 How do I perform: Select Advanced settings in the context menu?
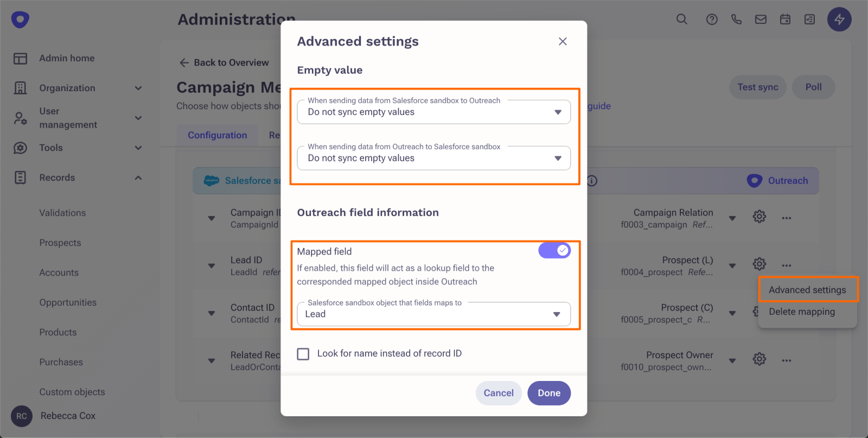(807, 290)
